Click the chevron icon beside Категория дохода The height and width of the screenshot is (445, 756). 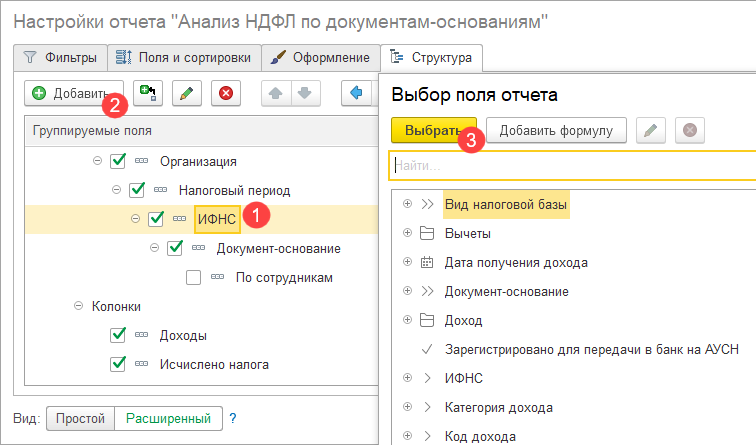pos(427,407)
